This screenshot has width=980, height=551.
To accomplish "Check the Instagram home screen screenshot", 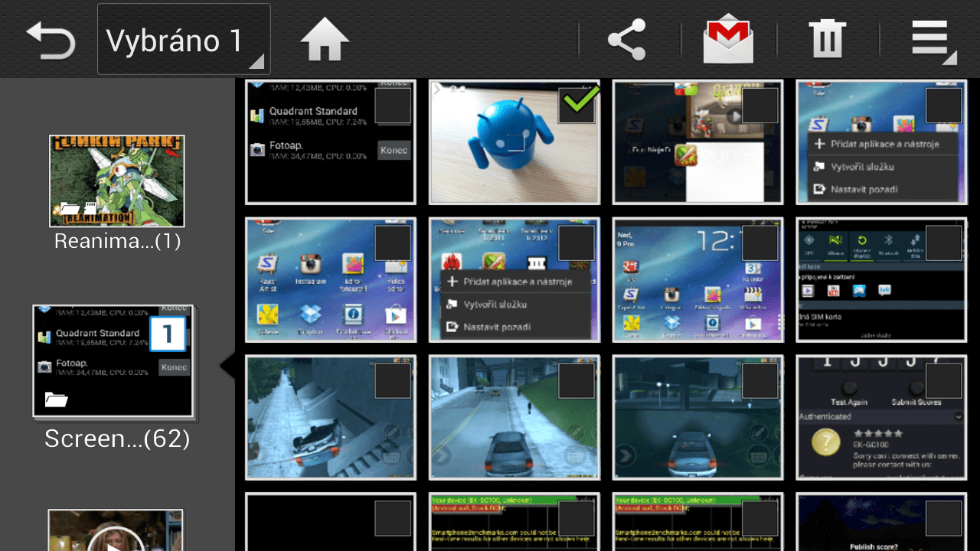I will pyautogui.click(x=393, y=243).
